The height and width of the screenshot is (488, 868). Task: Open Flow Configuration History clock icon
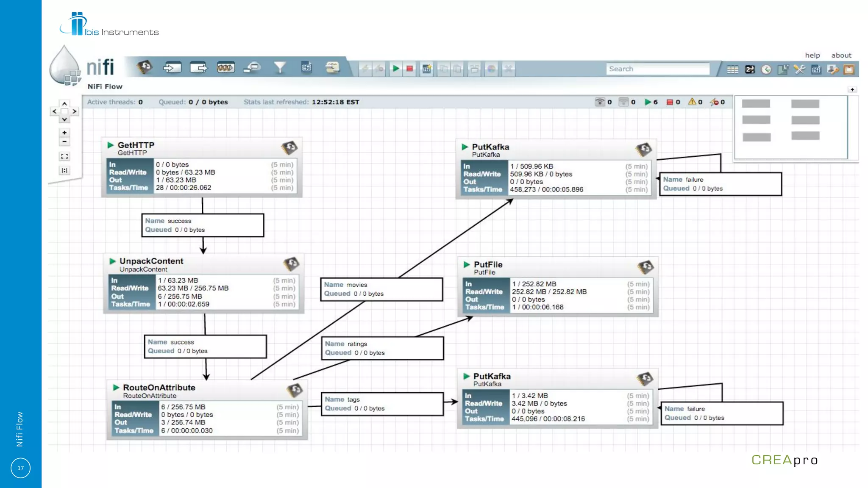(766, 69)
